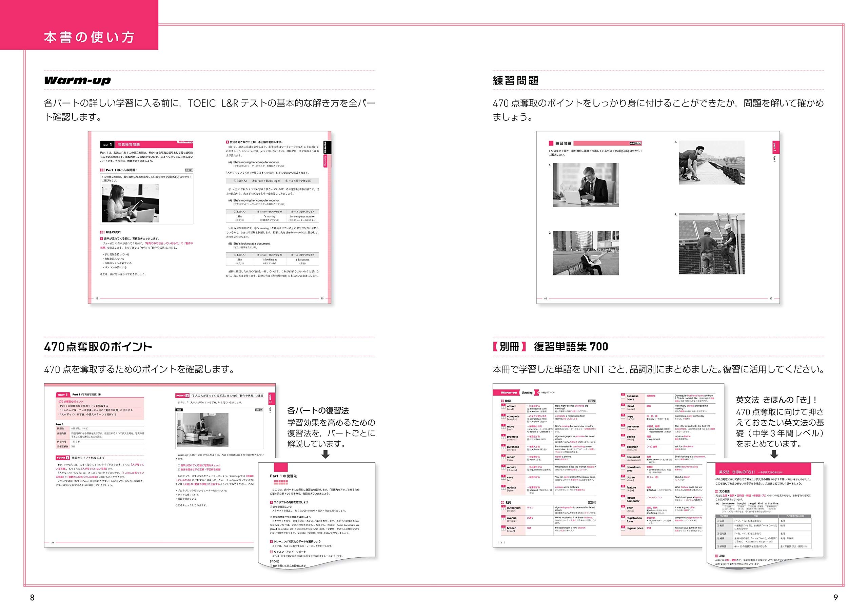
Task: Click the woman reading tablet photo in Warm-up sample
Action: pos(130,203)
